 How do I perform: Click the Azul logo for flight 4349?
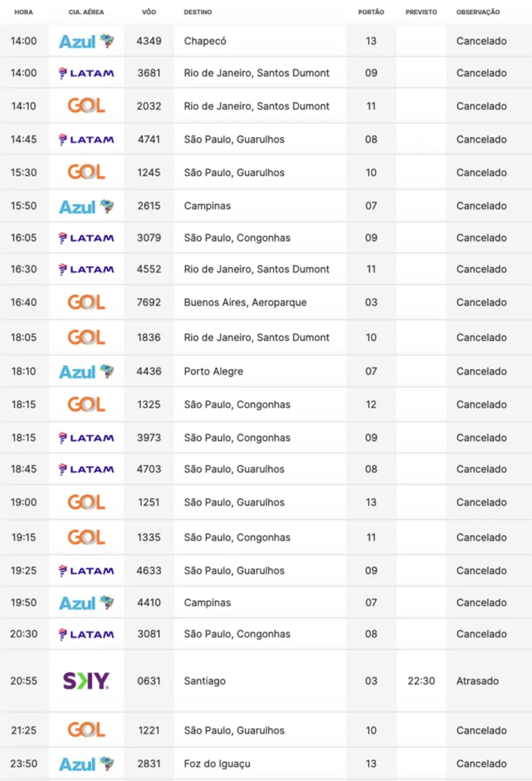(86, 41)
